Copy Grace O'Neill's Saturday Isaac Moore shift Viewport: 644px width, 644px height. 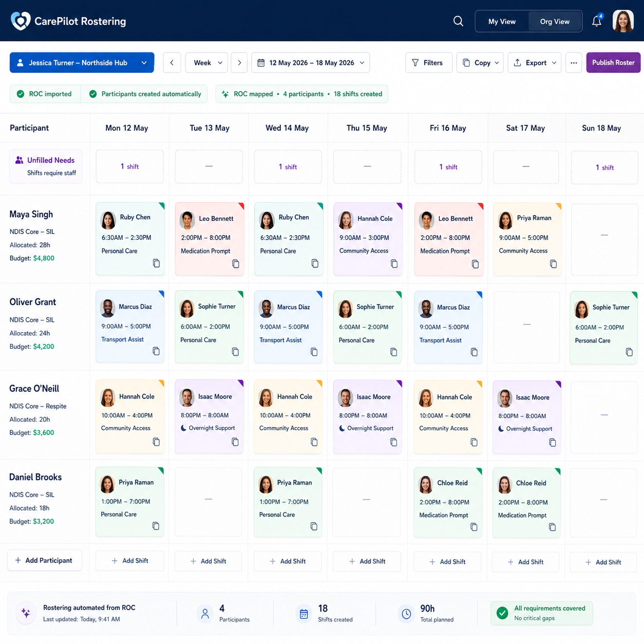click(553, 442)
